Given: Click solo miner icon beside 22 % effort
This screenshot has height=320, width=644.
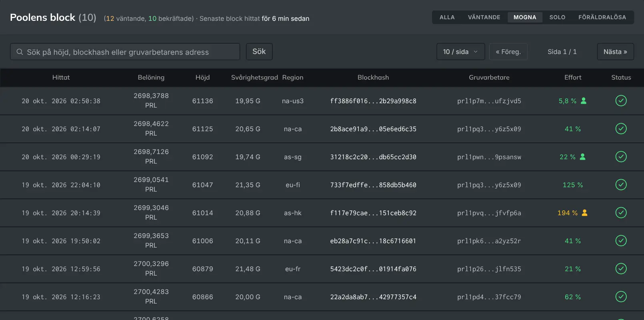Looking at the screenshot, I should [x=582, y=157].
